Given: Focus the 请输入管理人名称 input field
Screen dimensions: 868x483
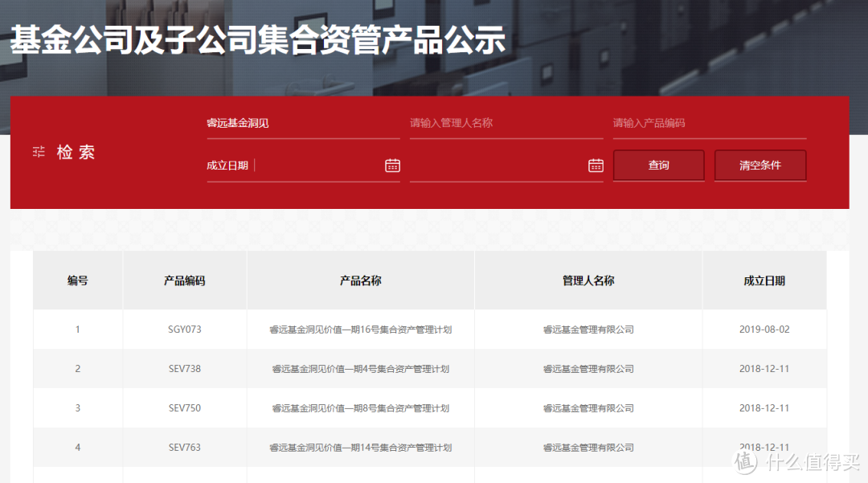Looking at the screenshot, I should click(x=506, y=124).
